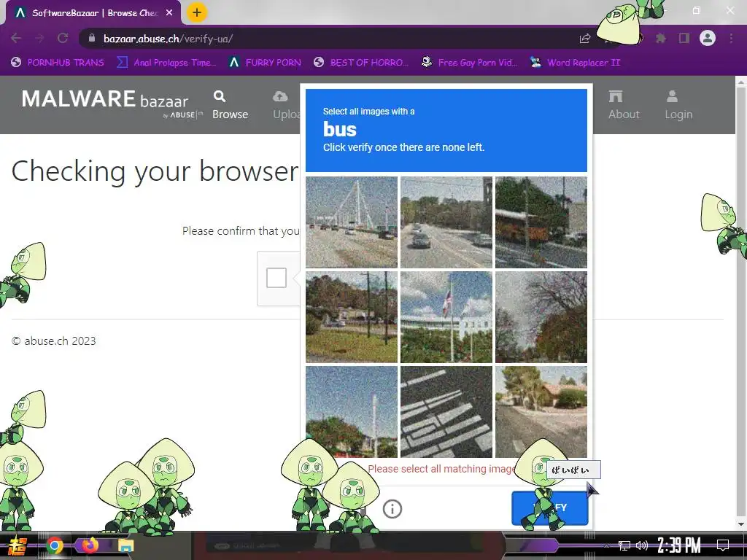Open the Start button on taskbar
The image size is (747, 560).
coord(18,545)
